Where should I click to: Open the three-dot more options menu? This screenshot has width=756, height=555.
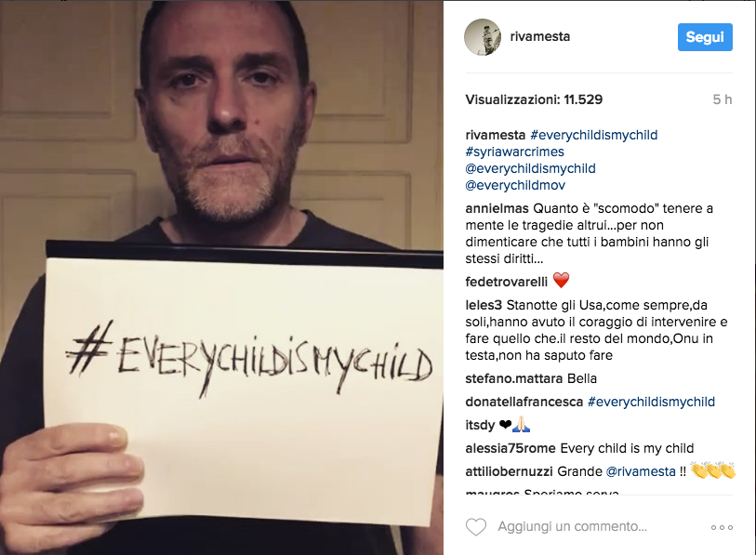pos(722,527)
